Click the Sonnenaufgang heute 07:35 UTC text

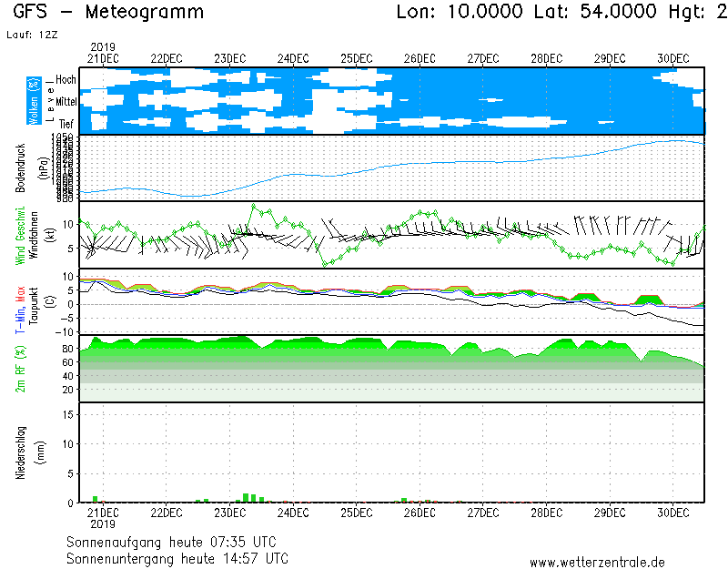click(177, 541)
